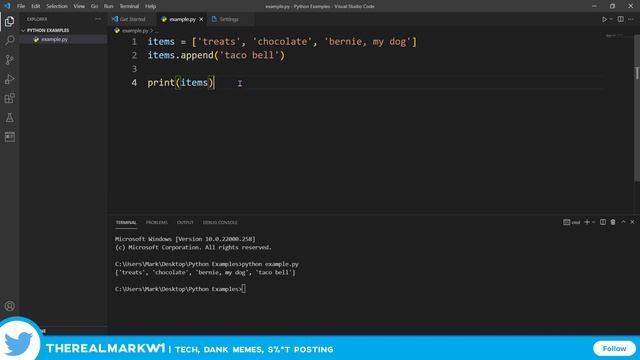
Task: Open the Extensions view
Action: pos(9,98)
